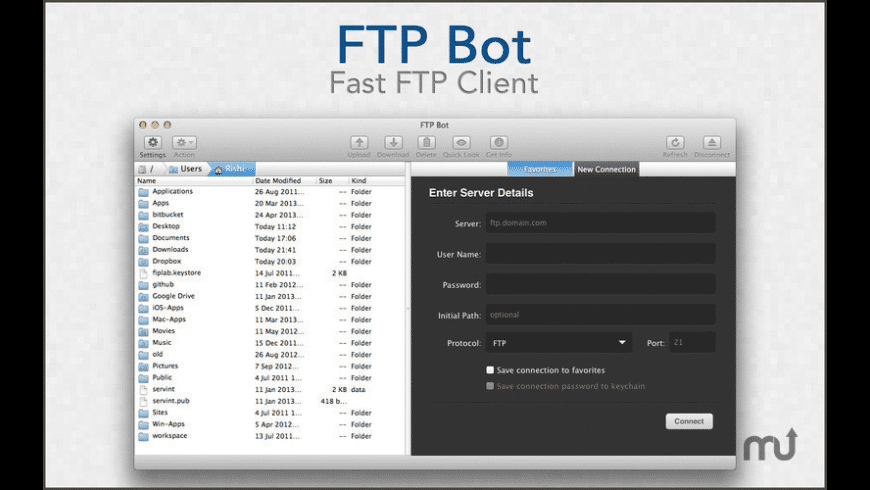Select the Win-Apps folder row
The image size is (870, 490).
tap(271, 425)
